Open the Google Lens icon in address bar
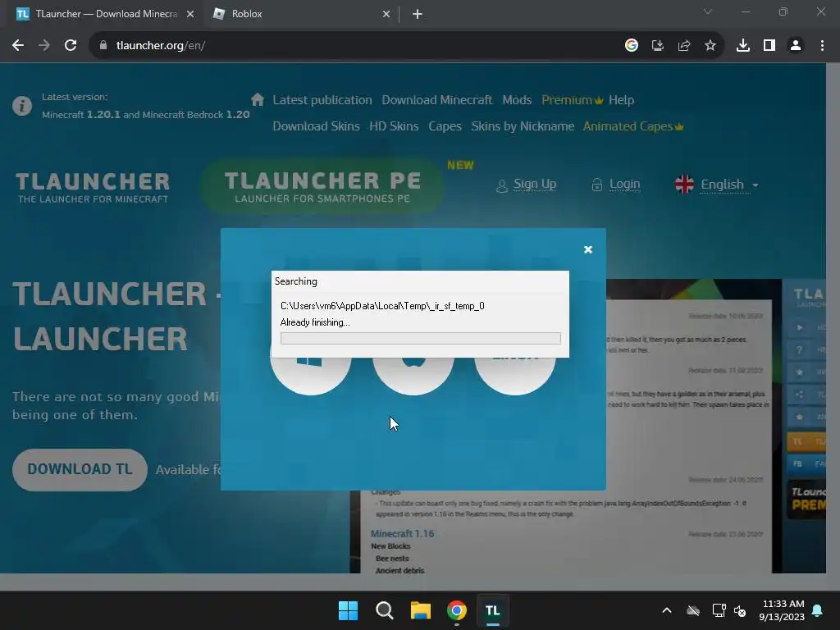Viewport: 840px width, 630px height. 632,46
